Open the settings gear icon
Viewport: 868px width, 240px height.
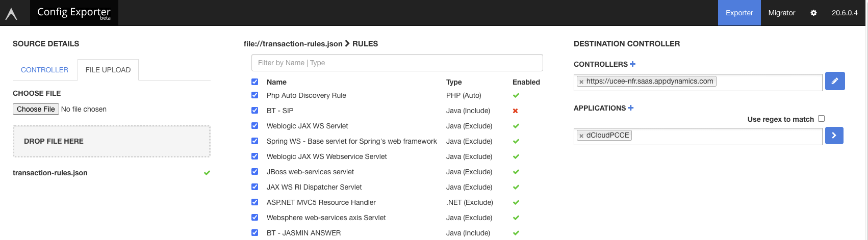click(813, 13)
